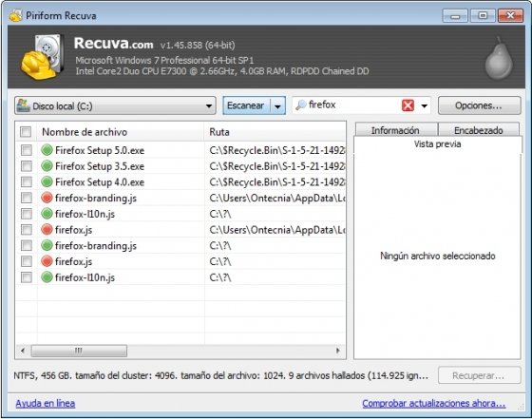The image size is (532, 419).
Task: Click into the firefox filter text field
Action: (x=353, y=105)
